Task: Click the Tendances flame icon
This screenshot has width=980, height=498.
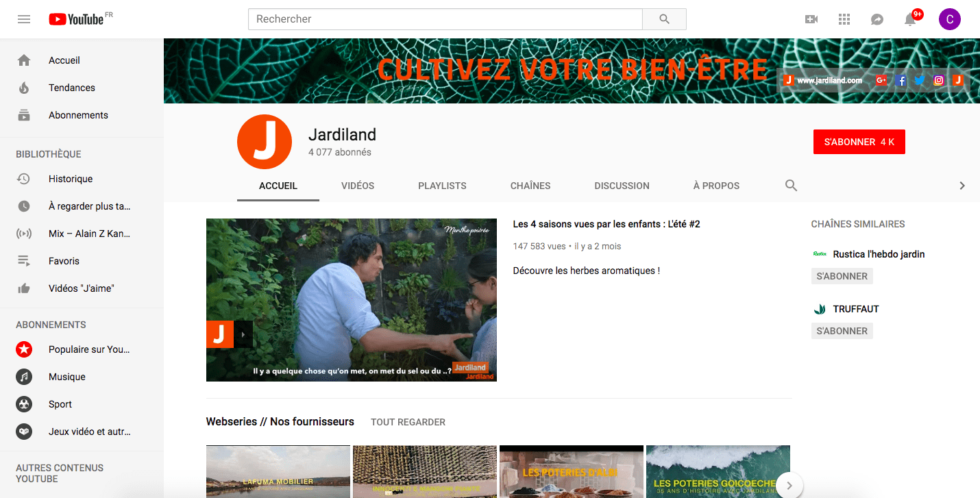Action: 24,88
